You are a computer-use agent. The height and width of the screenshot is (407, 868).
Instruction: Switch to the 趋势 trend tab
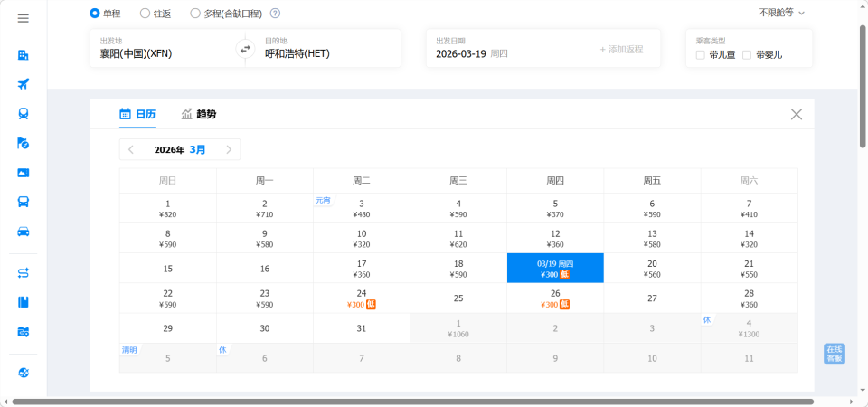(x=199, y=115)
